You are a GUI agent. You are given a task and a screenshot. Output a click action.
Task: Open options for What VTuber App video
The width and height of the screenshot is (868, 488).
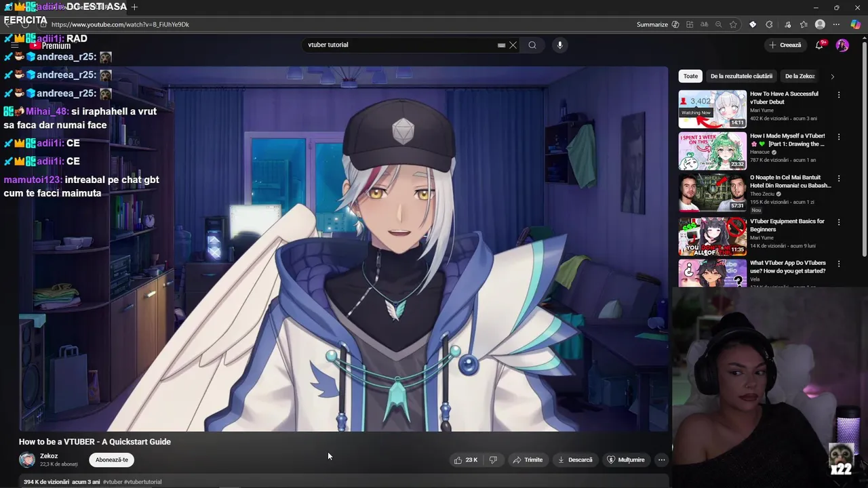pyautogui.click(x=839, y=264)
